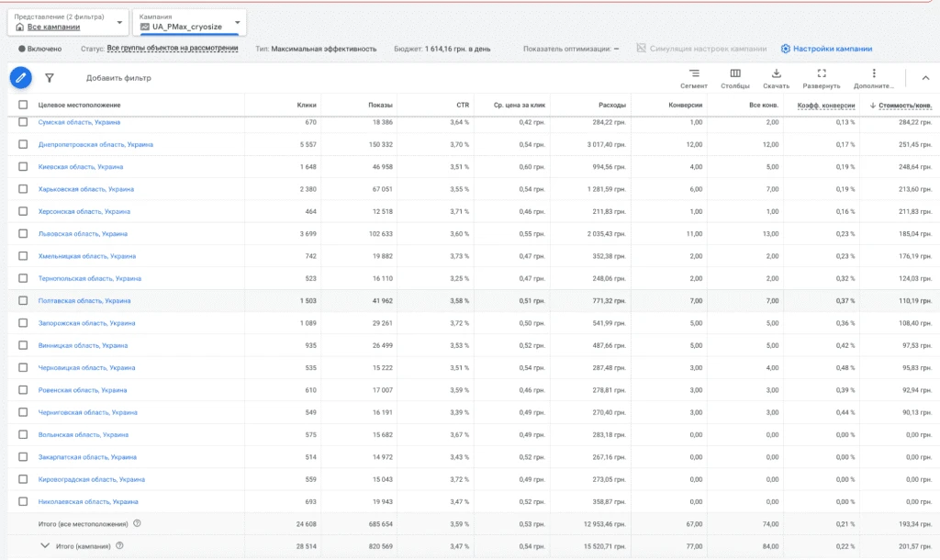Open the Все кампании view dropdown

click(68, 22)
